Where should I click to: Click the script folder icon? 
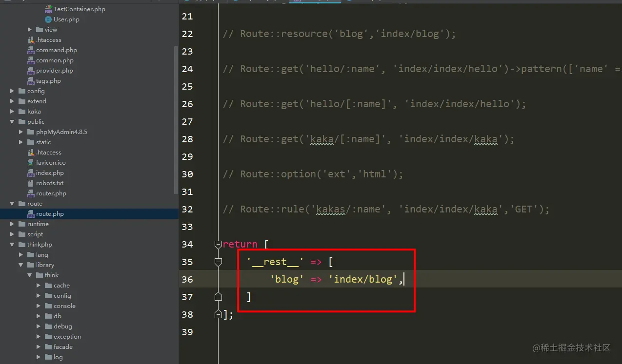click(x=22, y=234)
